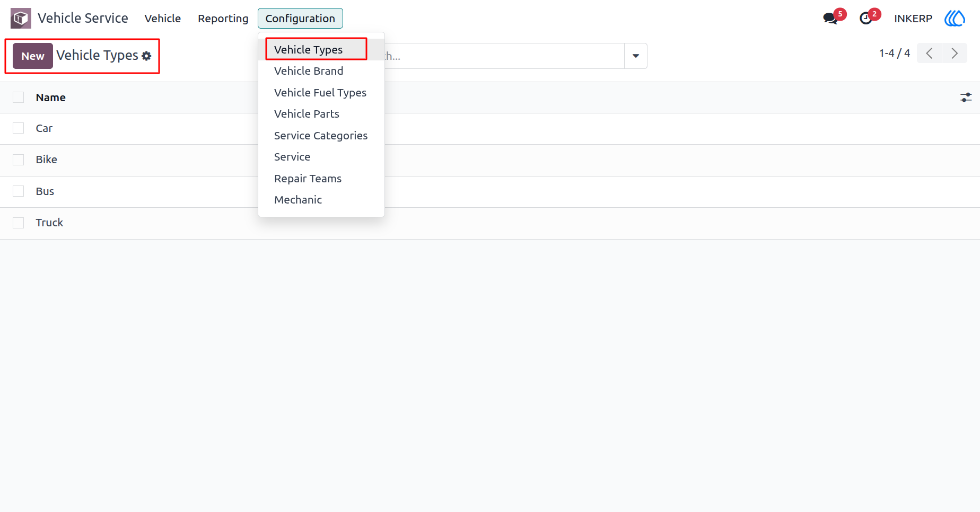Image resolution: width=980 pixels, height=512 pixels.
Task: Select Repair Teams menu entry
Action: point(321,179)
